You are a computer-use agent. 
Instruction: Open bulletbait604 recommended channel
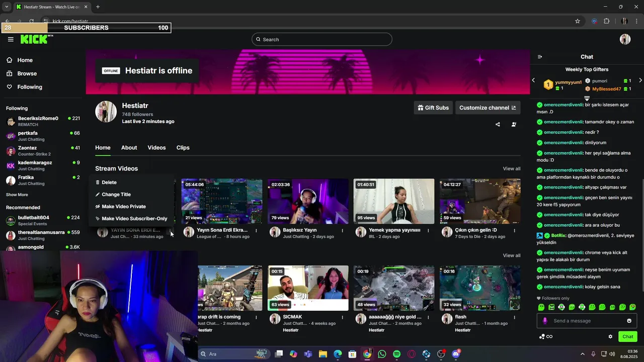point(43,220)
